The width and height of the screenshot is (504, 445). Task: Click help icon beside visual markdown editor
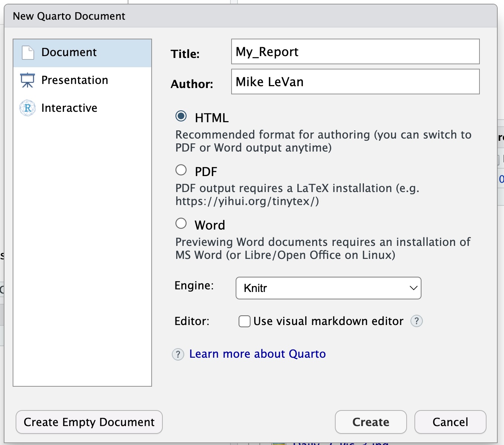coord(416,321)
